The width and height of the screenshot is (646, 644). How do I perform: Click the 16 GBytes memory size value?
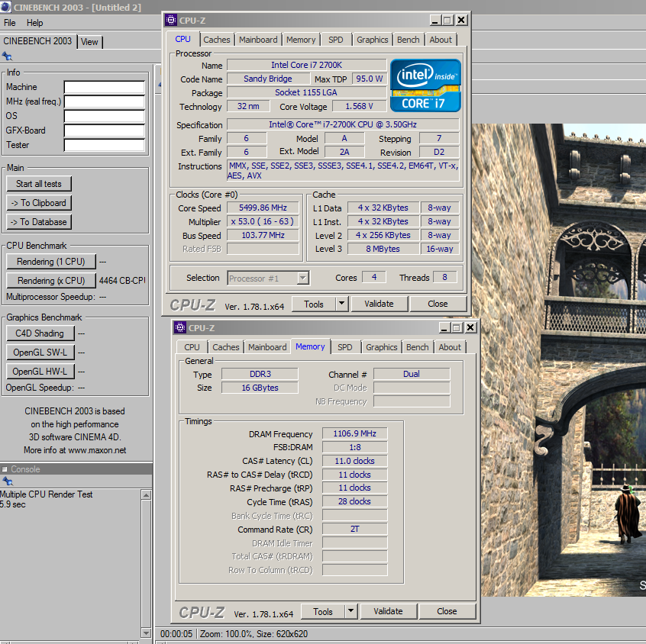(x=260, y=388)
